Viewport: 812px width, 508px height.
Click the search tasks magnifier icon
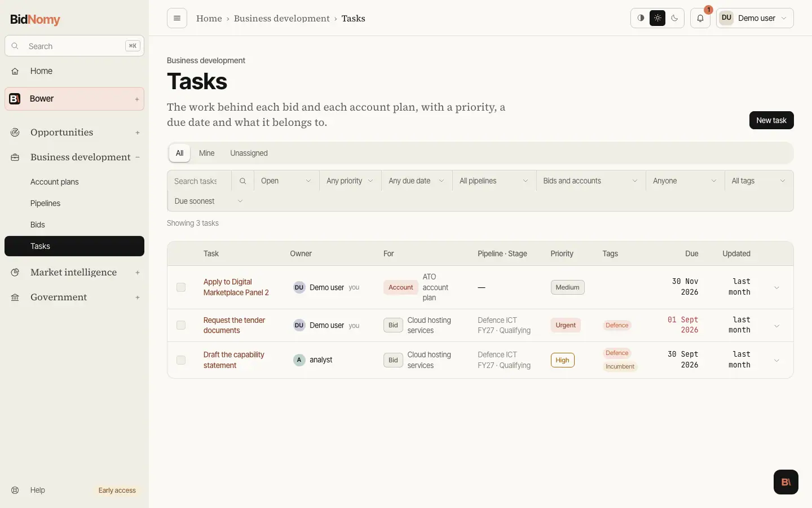(242, 181)
